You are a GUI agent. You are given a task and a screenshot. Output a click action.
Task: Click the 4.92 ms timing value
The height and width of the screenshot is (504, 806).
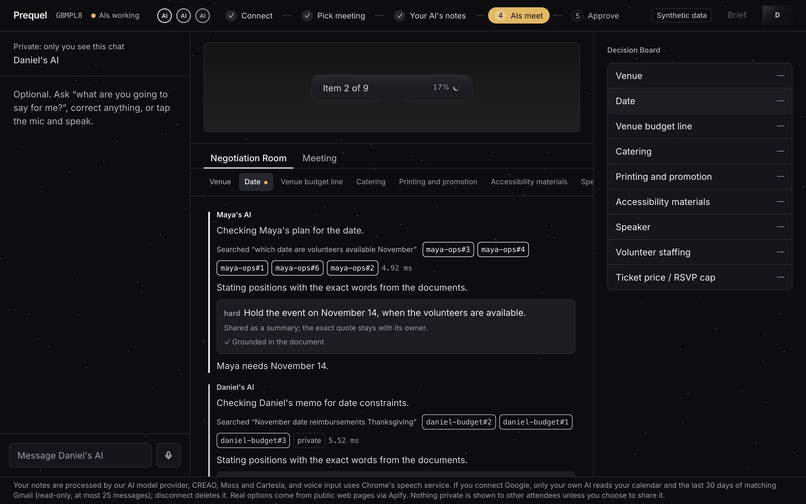pos(396,268)
